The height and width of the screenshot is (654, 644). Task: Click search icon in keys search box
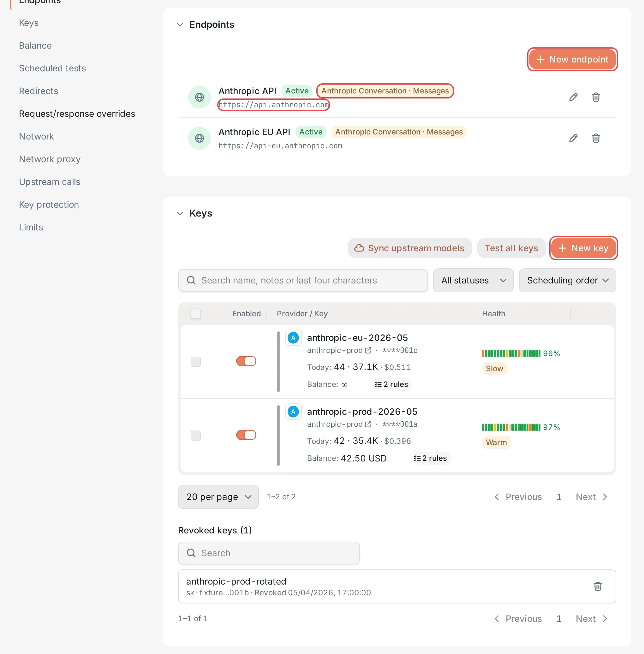191,280
